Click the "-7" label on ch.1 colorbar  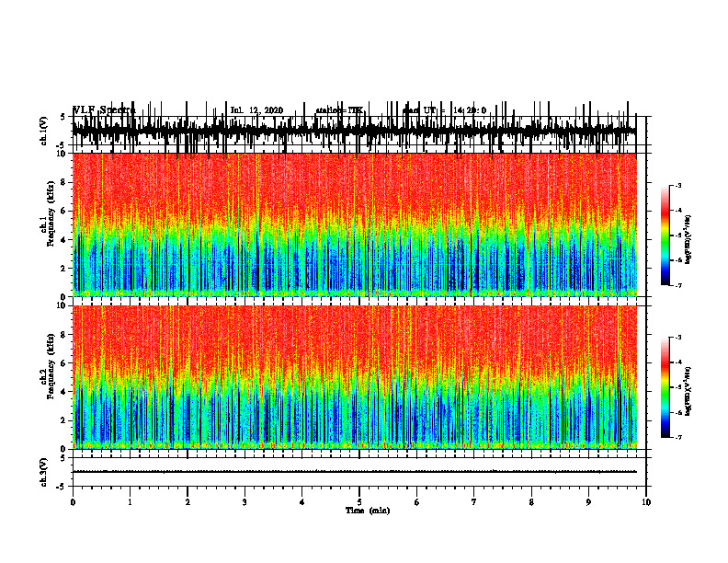677,285
